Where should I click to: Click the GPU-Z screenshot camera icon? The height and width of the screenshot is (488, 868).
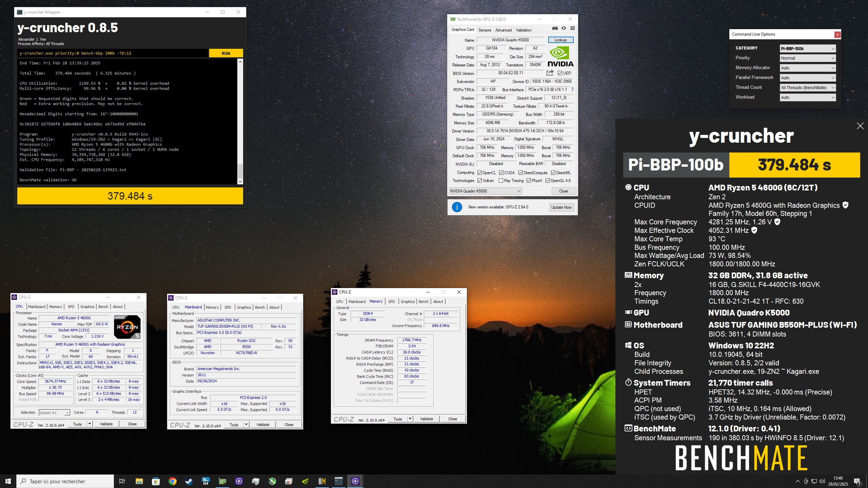click(x=555, y=28)
